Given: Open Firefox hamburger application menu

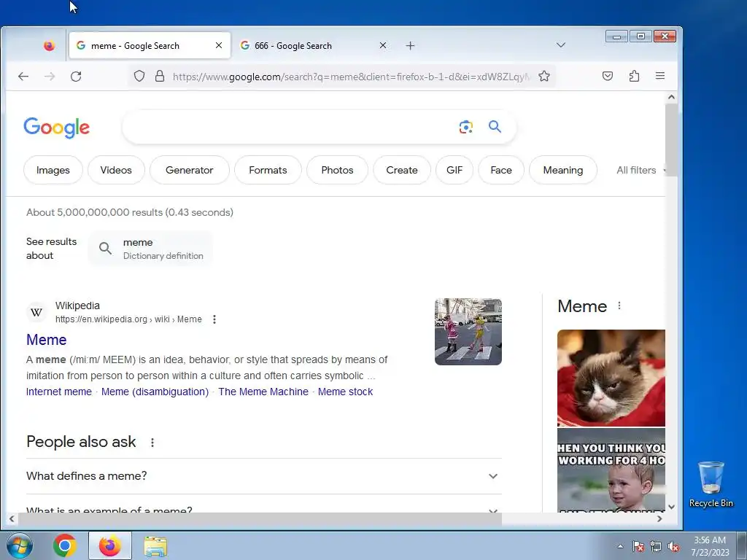Looking at the screenshot, I should tap(659, 76).
